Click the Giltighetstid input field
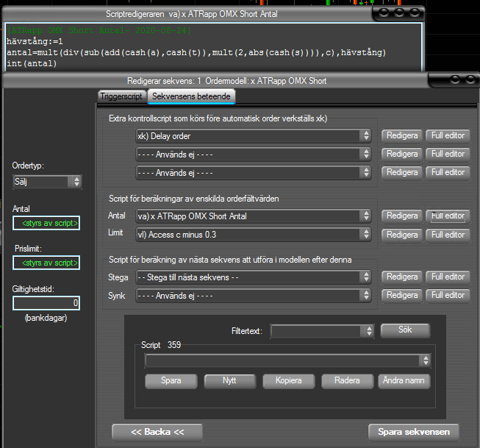This screenshot has width=480, height=448. (46, 303)
